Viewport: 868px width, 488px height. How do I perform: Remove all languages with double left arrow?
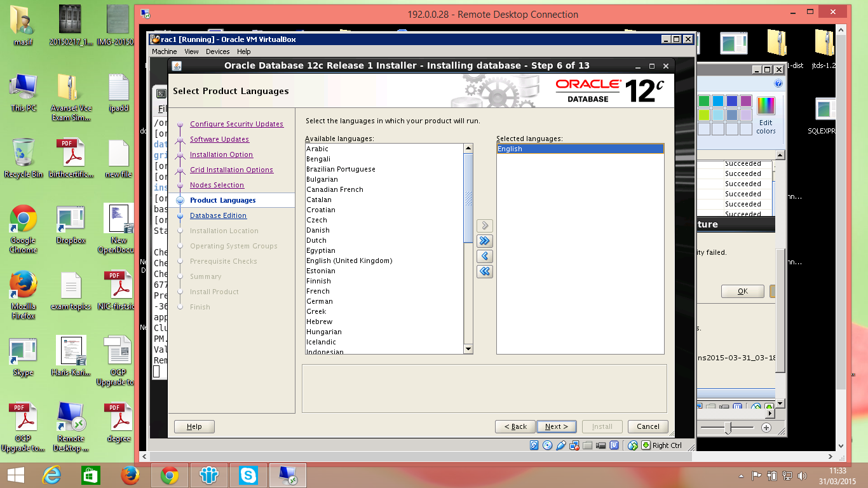485,271
